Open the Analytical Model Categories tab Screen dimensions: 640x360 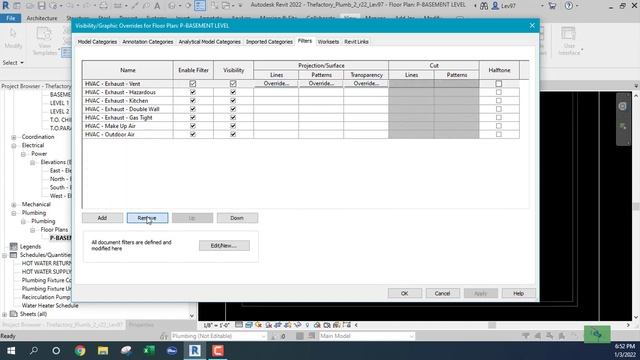[209, 42]
